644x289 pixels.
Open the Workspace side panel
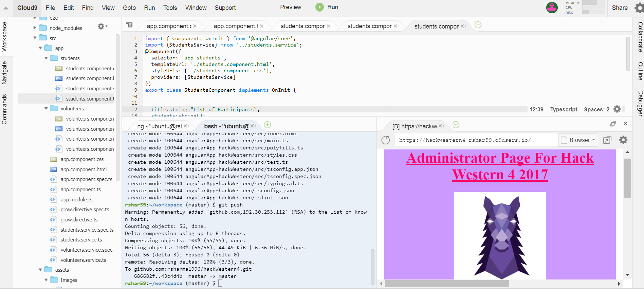pyautogui.click(x=4, y=36)
